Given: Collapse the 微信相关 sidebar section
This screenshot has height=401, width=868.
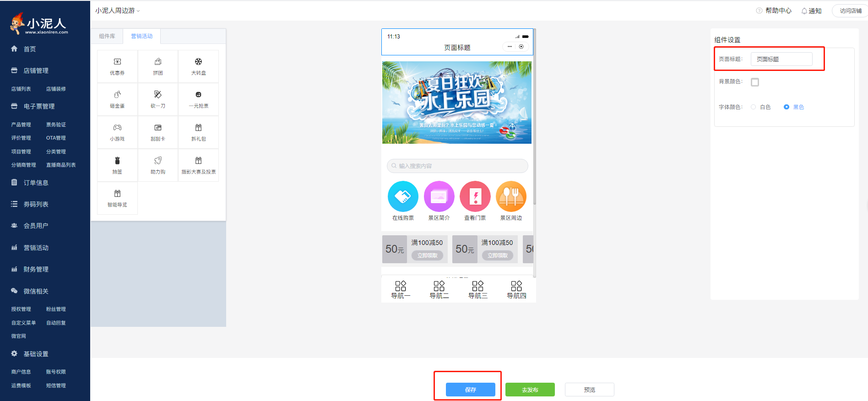Looking at the screenshot, I should [x=36, y=291].
